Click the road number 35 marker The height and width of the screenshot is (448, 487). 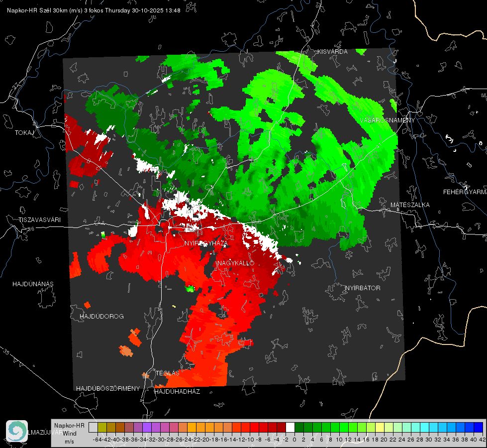7,352
